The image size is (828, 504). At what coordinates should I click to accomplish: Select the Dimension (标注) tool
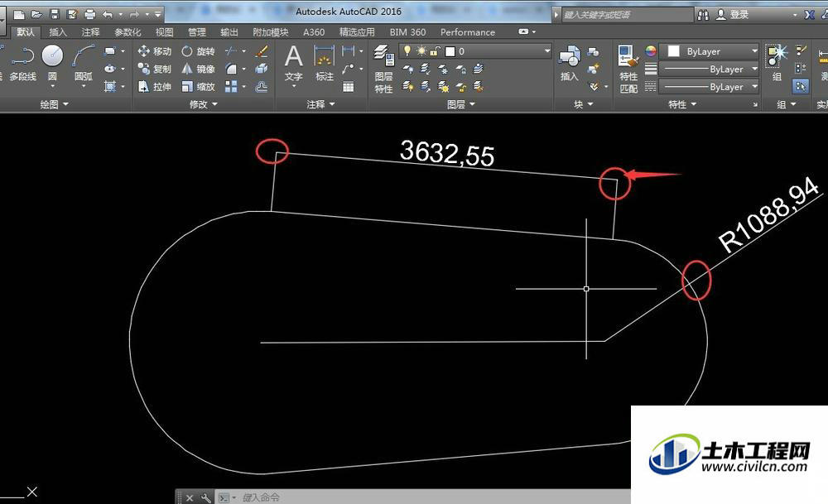[x=325, y=64]
